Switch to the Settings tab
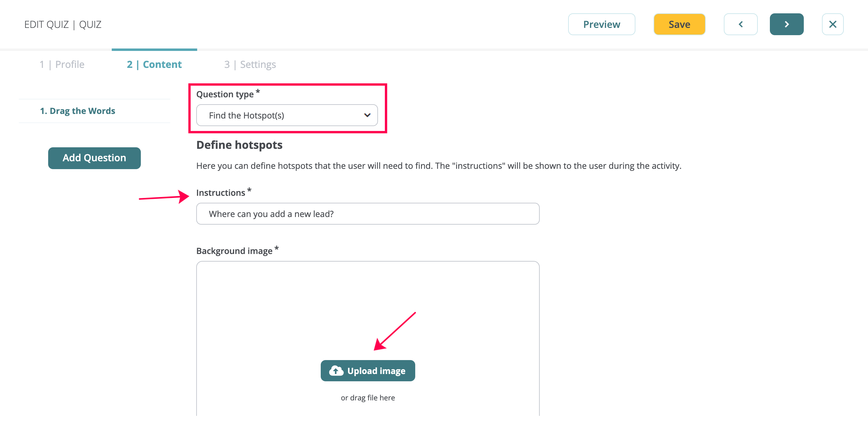This screenshot has height=431, width=868. coord(250,64)
